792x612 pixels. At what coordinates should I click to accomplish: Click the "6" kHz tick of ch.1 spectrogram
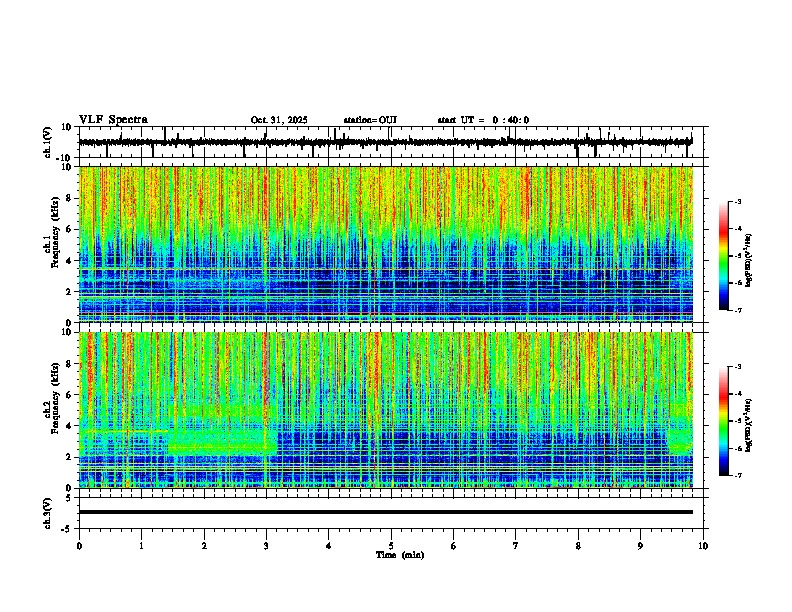tap(69, 229)
